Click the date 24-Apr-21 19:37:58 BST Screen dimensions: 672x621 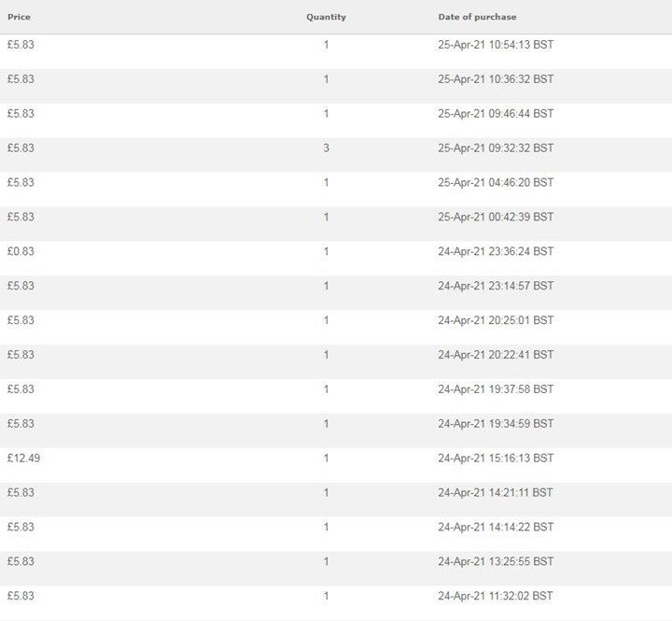coord(496,388)
